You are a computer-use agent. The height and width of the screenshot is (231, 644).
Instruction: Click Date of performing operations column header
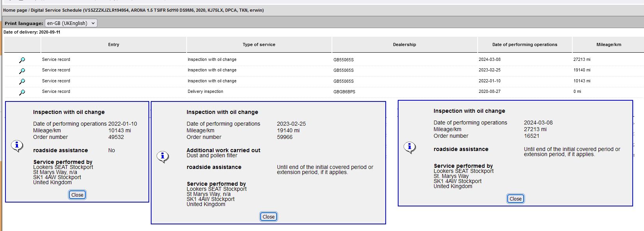point(524,45)
